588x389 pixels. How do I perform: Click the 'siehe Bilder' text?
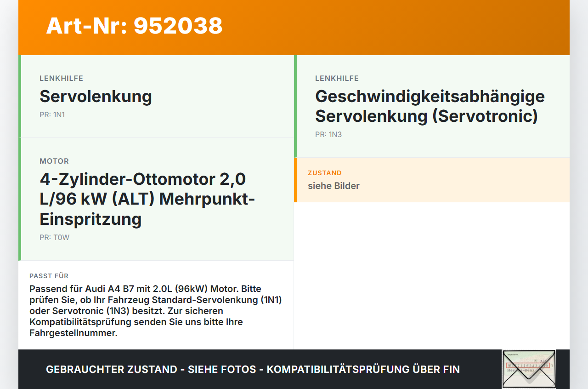pos(334,186)
